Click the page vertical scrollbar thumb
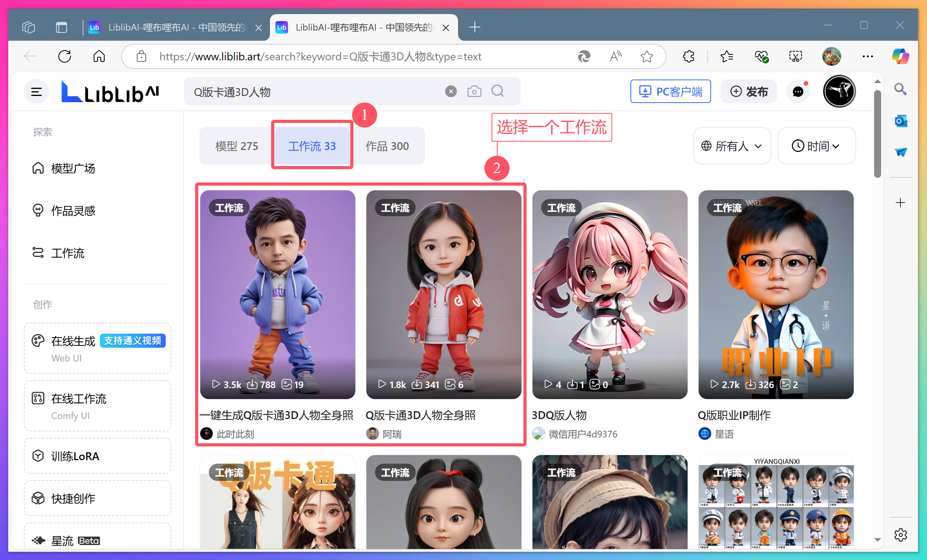This screenshot has width=927, height=560. tap(878, 133)
